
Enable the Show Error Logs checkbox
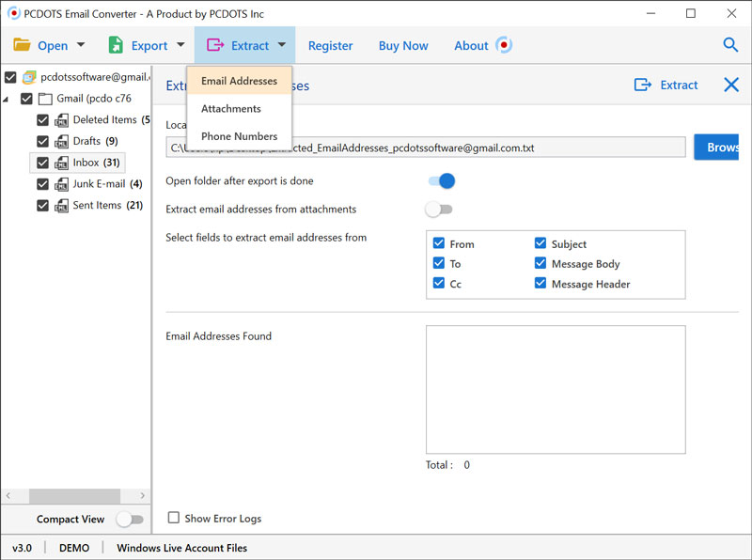[174, 518]
